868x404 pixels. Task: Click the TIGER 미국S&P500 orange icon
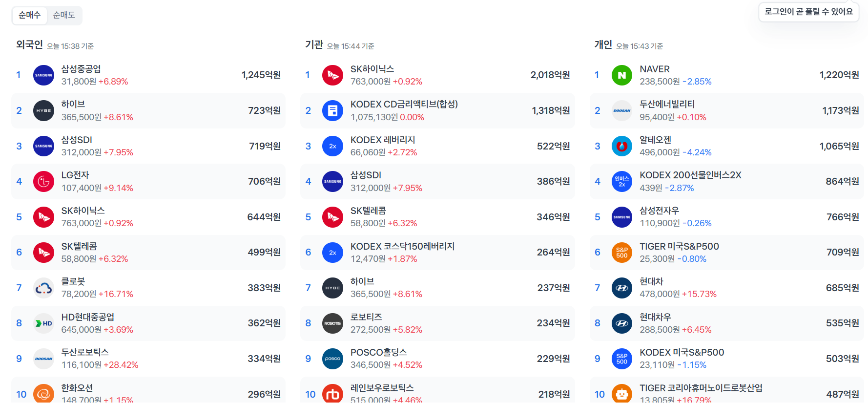pos(621,253)
